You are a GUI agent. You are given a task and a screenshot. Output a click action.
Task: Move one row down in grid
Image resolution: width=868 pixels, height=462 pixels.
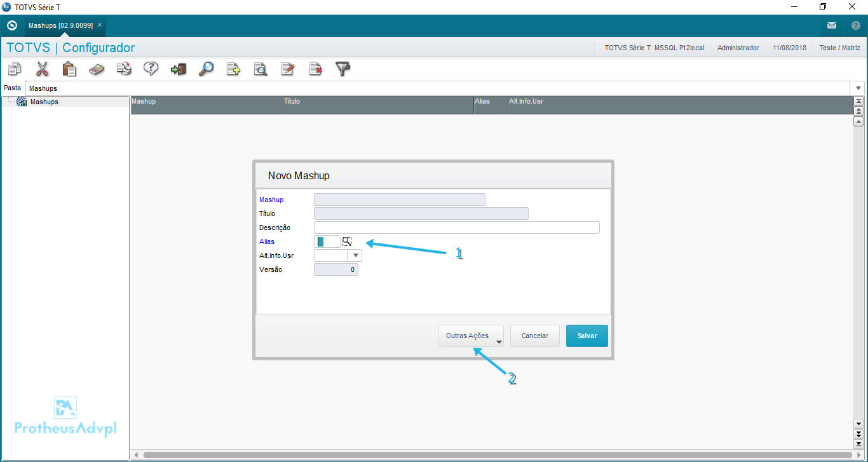pyautogui.click(x=858, y=423)
